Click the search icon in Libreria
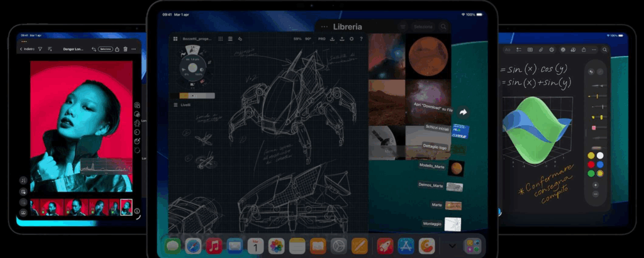Viewport: 644px width, 258px height. click(x=443, y=27)
